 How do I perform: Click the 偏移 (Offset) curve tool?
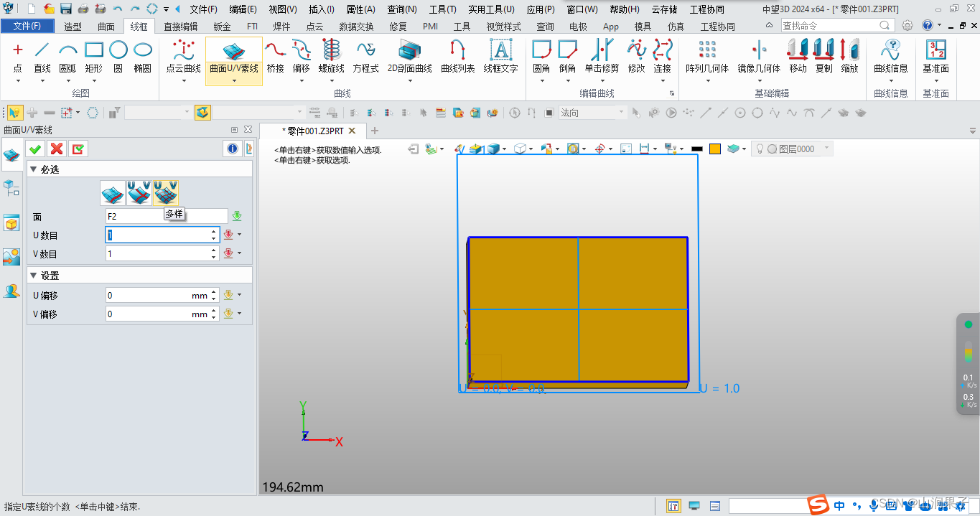[301, 57]
